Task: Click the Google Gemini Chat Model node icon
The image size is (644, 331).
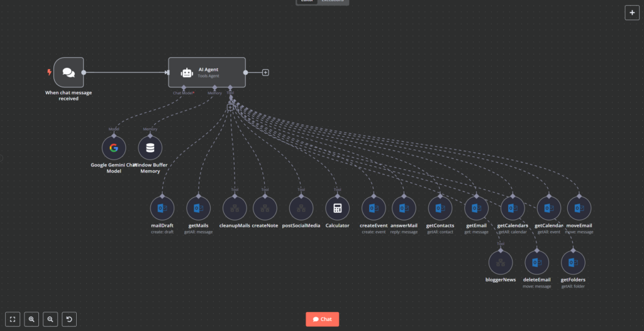Action: [114, 148]
